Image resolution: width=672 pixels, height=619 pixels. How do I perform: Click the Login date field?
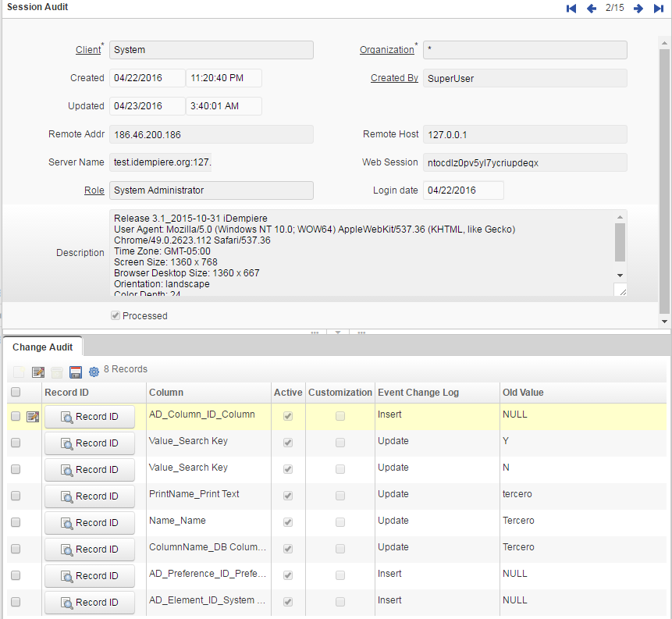464,190
